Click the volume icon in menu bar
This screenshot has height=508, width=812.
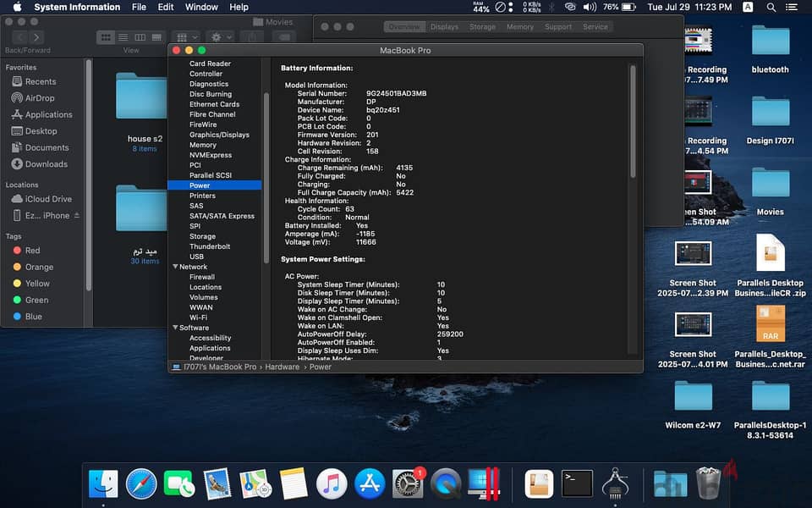(x=590, y=8)
